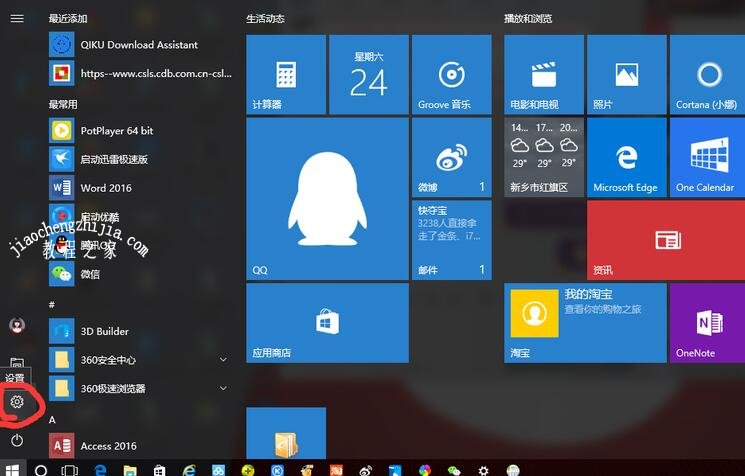This screenshot has height=476, width=745.
Task: Open Access 2016
Action: pyautogui.click(x=140, y=446)
